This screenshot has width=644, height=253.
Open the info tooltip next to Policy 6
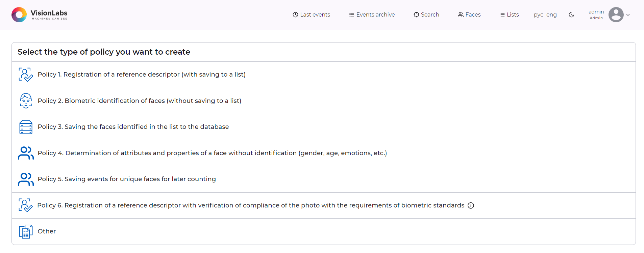tap(471, 205)
